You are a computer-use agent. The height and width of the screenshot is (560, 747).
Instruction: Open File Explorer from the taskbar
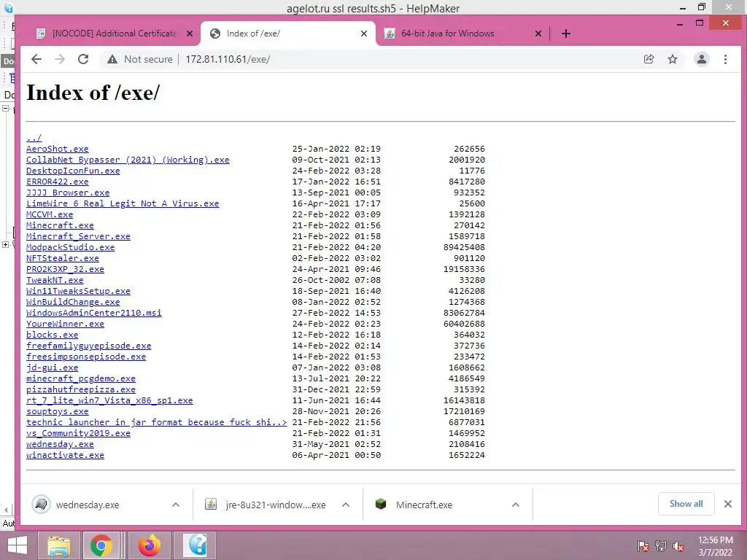point(58,545)
